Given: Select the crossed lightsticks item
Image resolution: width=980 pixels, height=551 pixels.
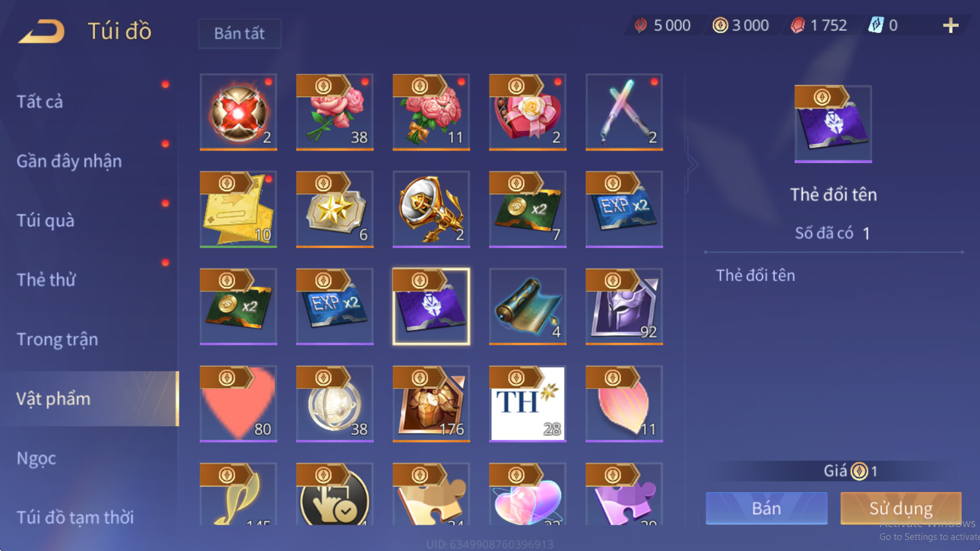Looking at the screenshot, I should coord(624,111).
